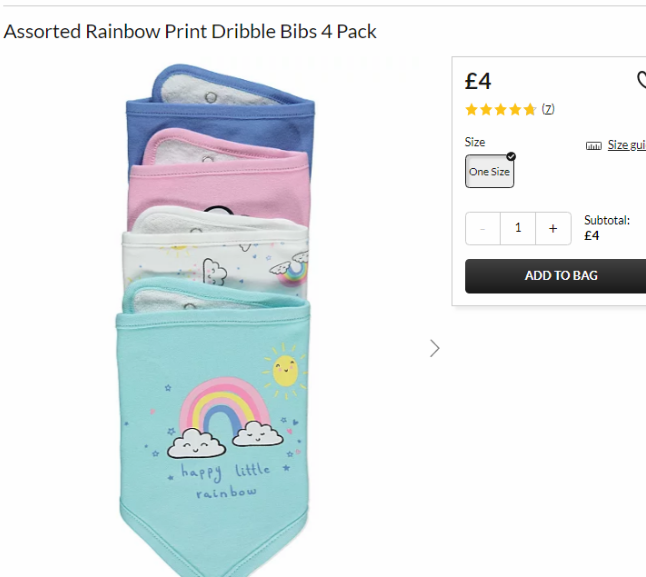Click the Subtotal £4 label
Viewport: 646px width, 577px height.
[x=607, y=228]
